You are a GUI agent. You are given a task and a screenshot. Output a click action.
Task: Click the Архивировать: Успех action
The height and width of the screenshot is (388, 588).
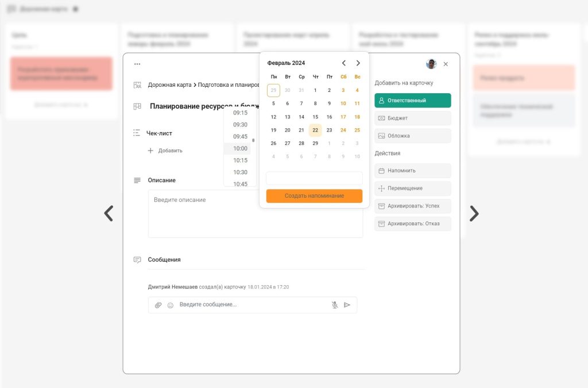[412, 206]
